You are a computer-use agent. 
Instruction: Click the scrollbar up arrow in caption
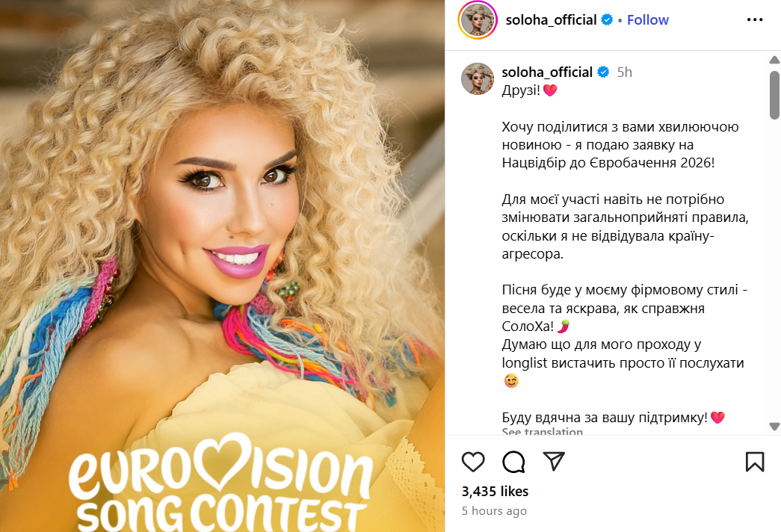(774, 61)
